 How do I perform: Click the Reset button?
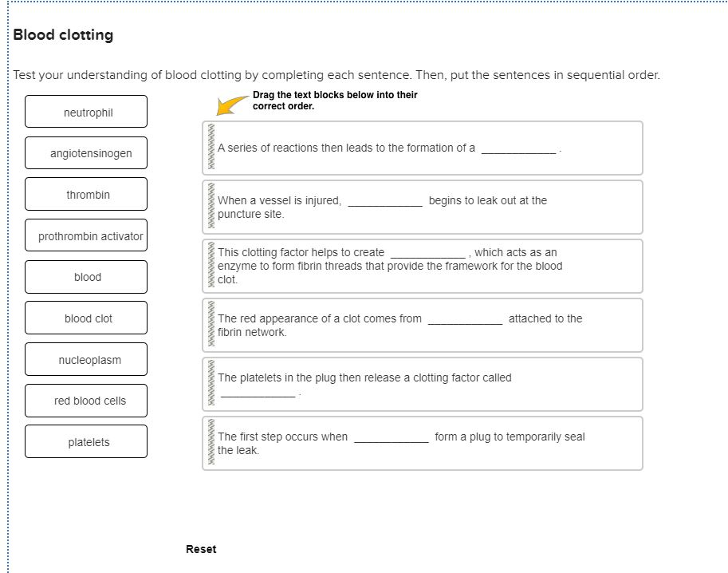tap(201, 549)
